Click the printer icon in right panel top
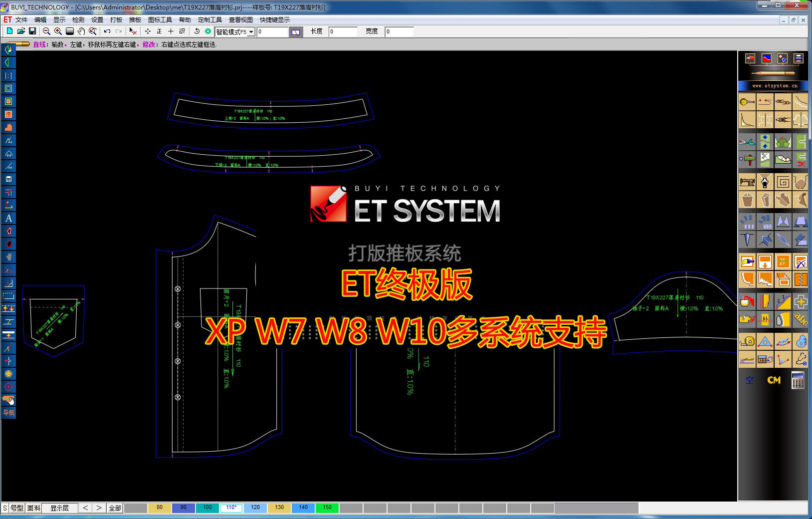 point(799,58)
